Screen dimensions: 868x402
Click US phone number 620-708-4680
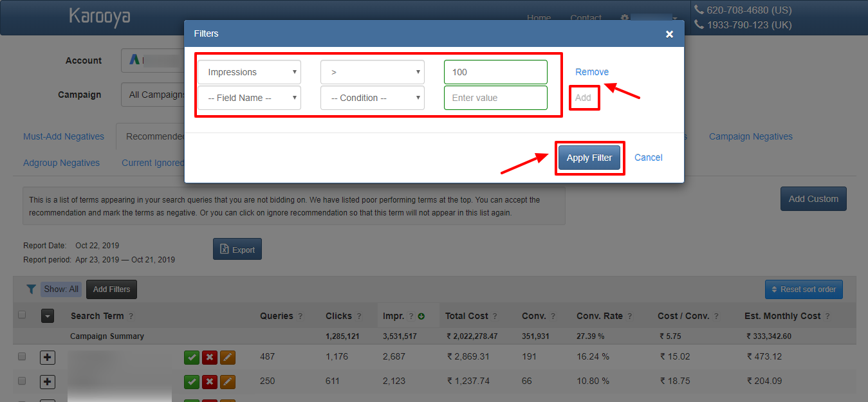[749, 10]
